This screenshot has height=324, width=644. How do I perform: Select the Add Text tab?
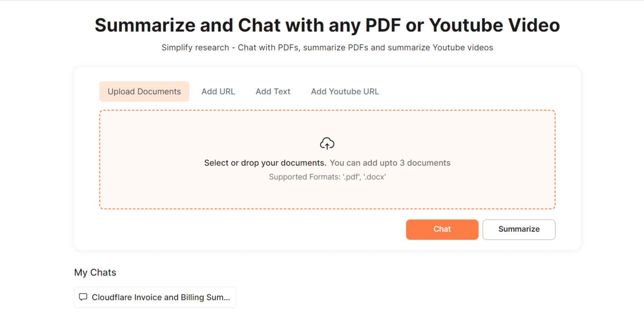(x=273, y=92)
